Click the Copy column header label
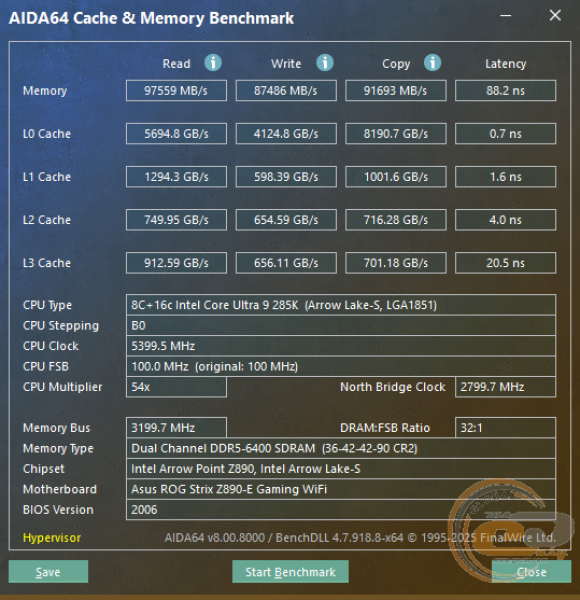 [x=396, y=64]
